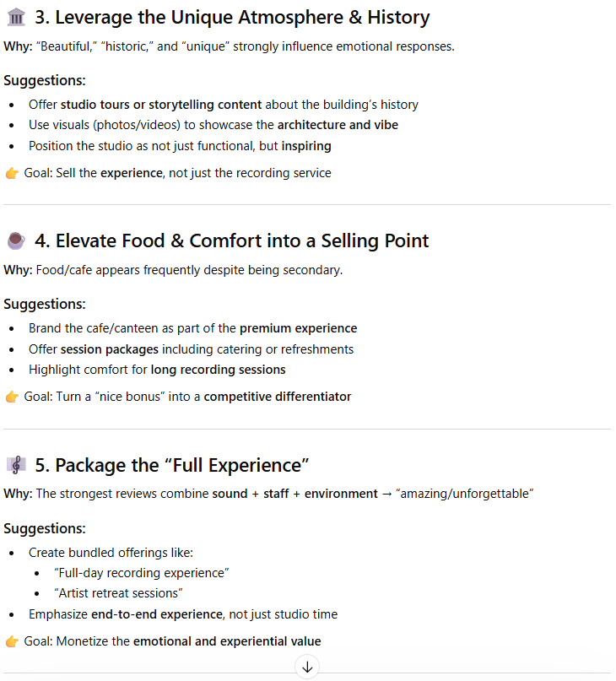The image size is (616, 681).
Task: Click the bold "session packages" text
Action: click(110, 349)
